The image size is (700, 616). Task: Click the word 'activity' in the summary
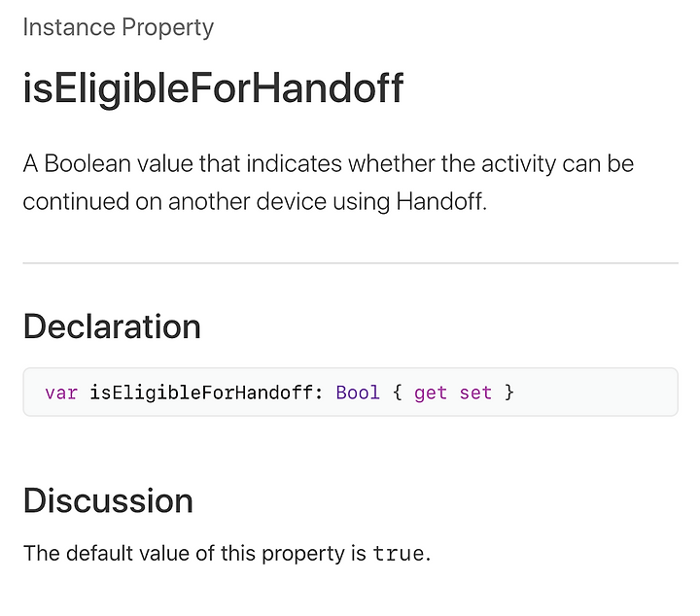coord(518,163)
